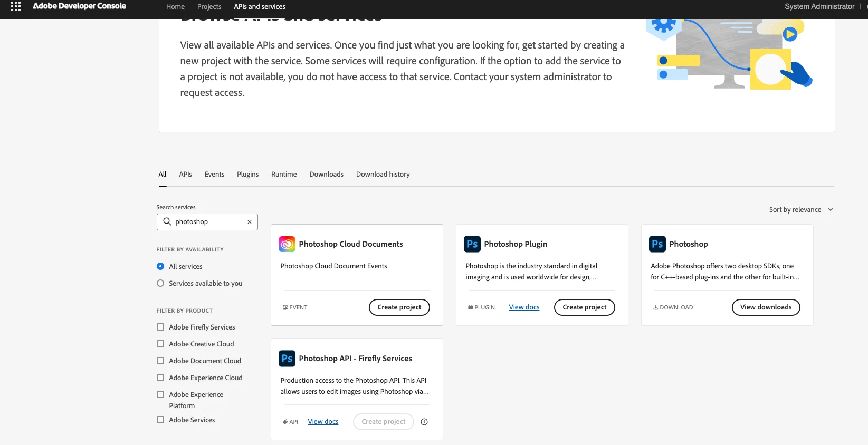Check Adobe Creative Cloud filter

(160, 344)
